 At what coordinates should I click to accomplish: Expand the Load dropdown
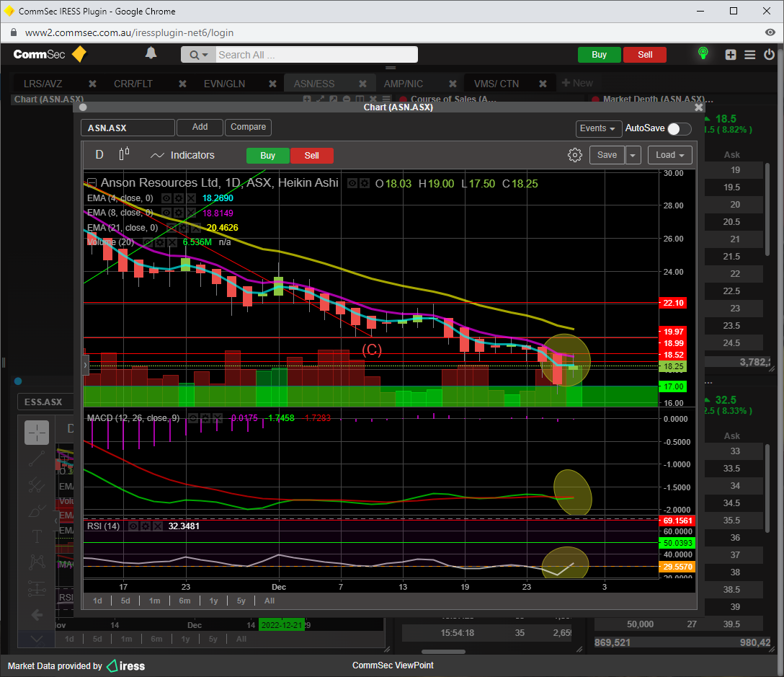[x=669, y=155]
